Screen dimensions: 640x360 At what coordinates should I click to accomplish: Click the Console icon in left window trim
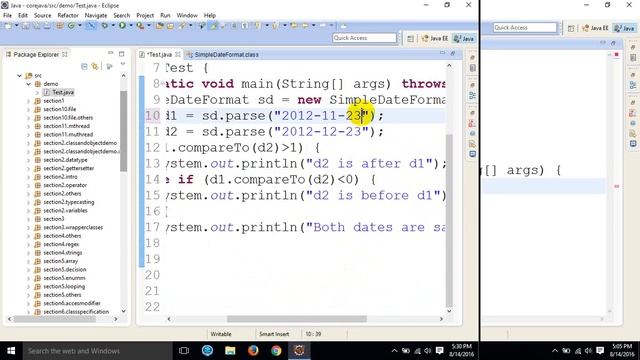pyautogui.click(x=472, y=154)
